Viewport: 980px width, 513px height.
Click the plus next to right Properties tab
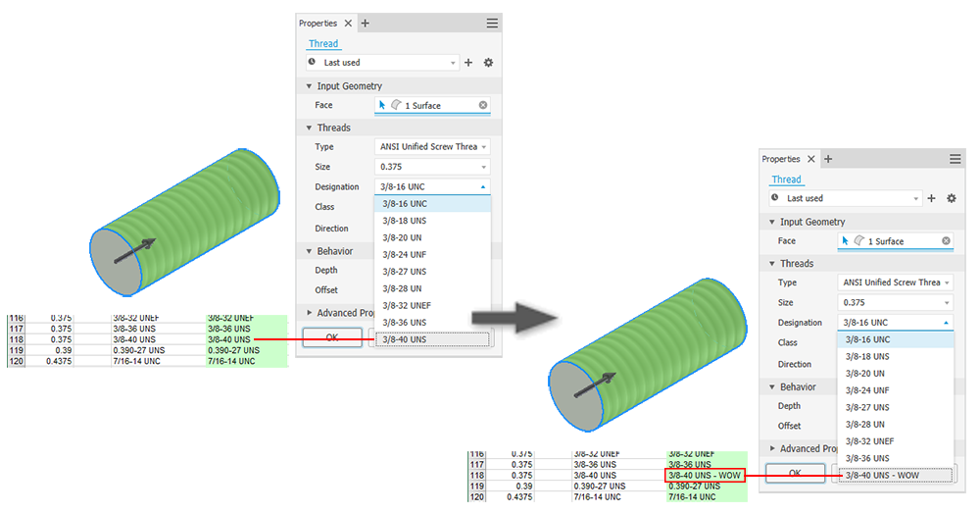[828, 159]
